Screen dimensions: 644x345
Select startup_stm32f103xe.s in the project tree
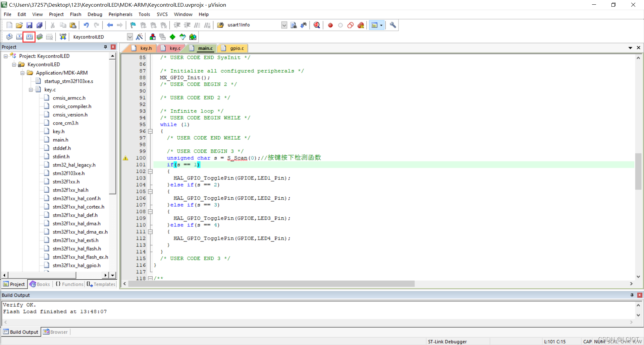click(x=69, y=81)
